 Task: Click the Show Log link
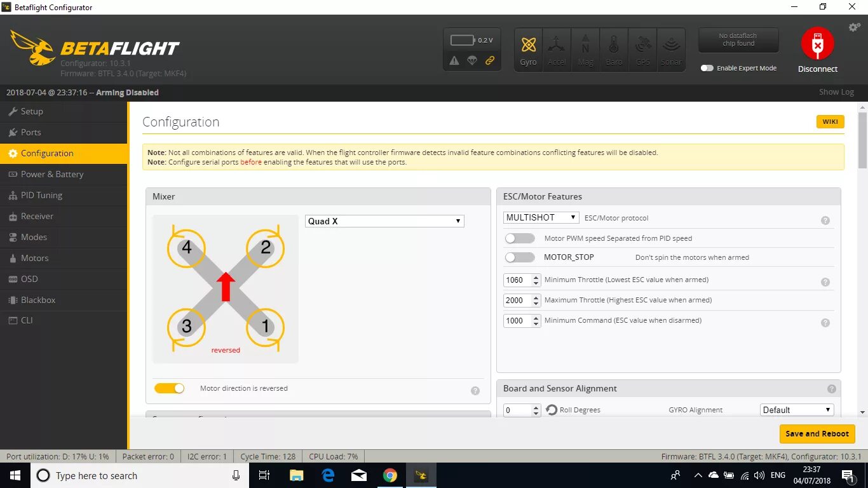coord(836,92)
